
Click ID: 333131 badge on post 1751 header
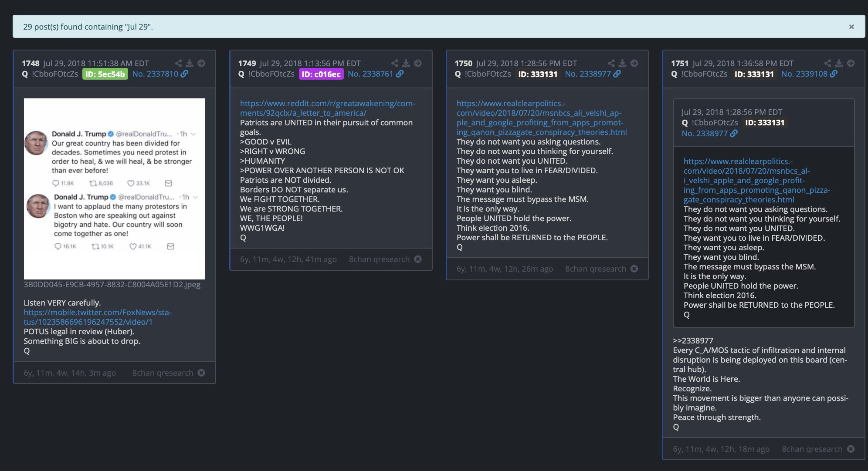pyautogui.click(x=754, y=74)
